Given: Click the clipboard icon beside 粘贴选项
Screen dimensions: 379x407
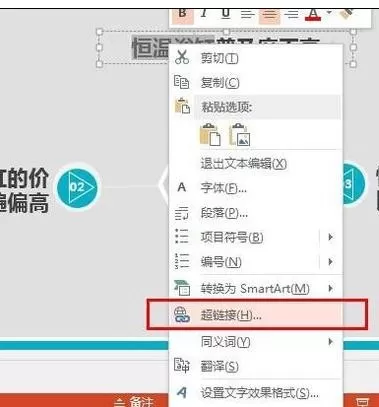Looking at the screenshot, I should pos(182,106).
